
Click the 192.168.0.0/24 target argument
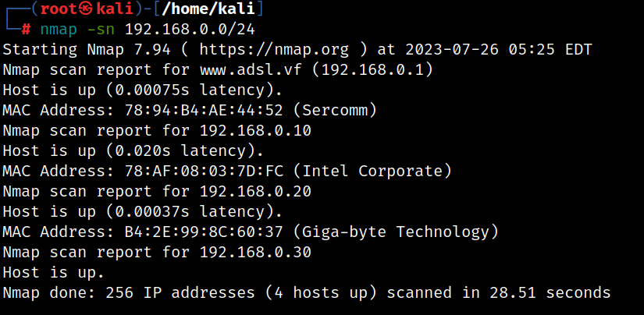coord(190,30)
